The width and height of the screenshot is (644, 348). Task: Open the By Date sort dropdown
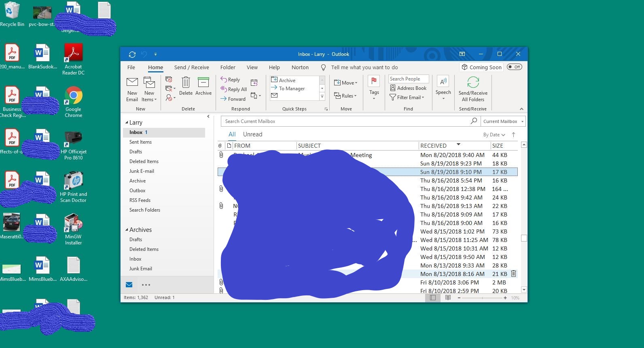coord(494,135)
